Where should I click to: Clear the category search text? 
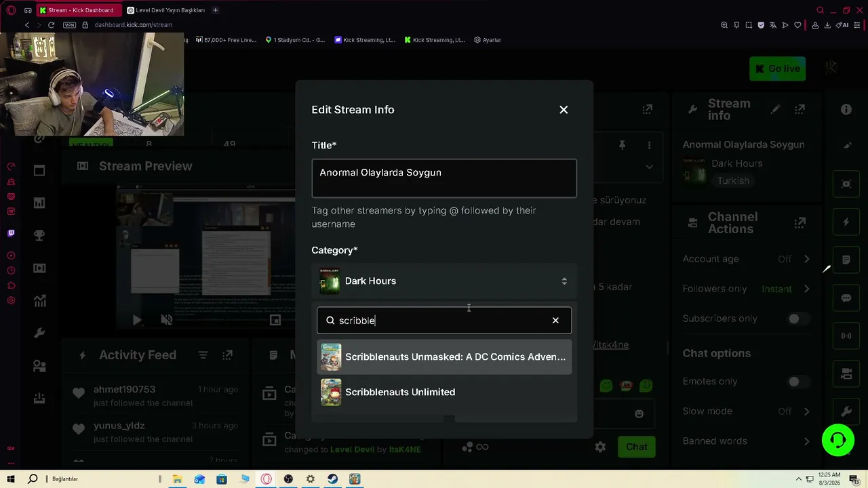[555, 321]
